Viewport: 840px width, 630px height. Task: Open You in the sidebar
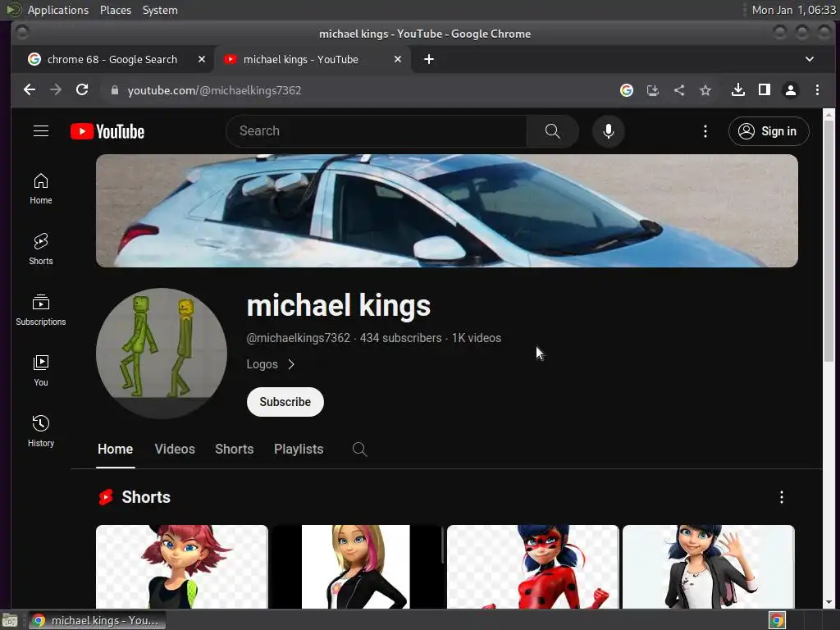tap(41, 371)
